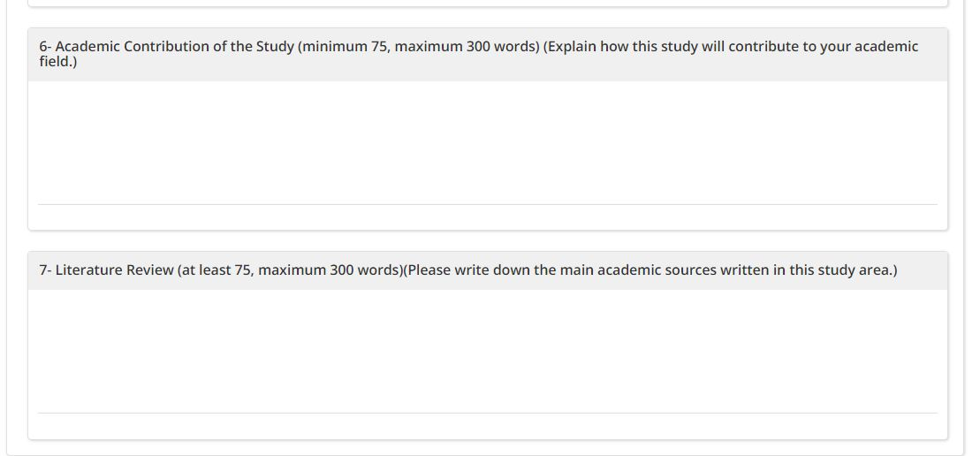Click the gray header bar of section 7

click(488, 270)
